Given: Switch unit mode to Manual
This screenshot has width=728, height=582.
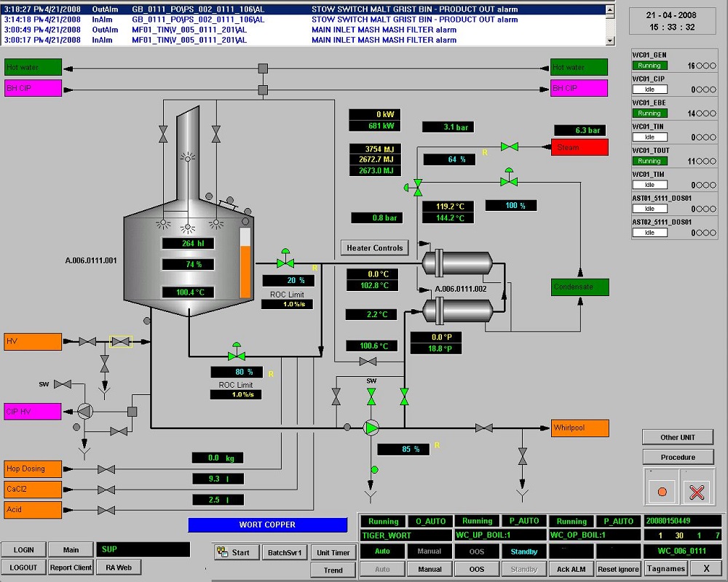Looking at the screenshot, I should 430,569.
